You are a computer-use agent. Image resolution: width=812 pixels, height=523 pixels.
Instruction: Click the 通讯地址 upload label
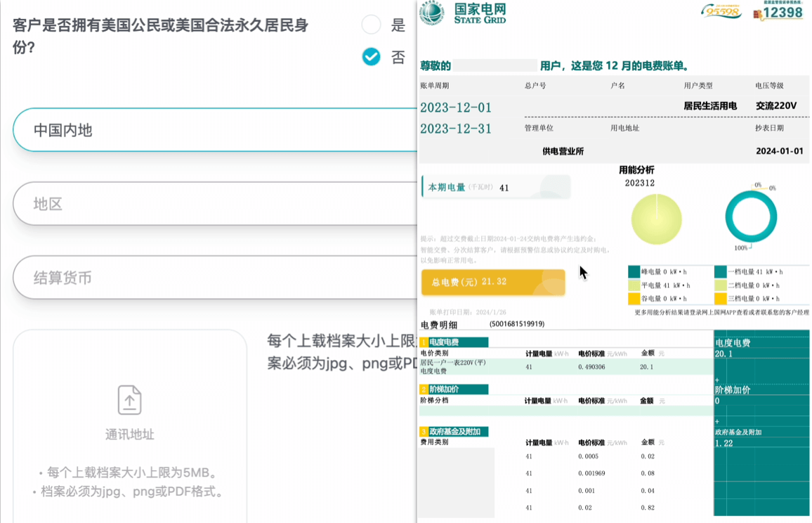[x=129, y=434]
